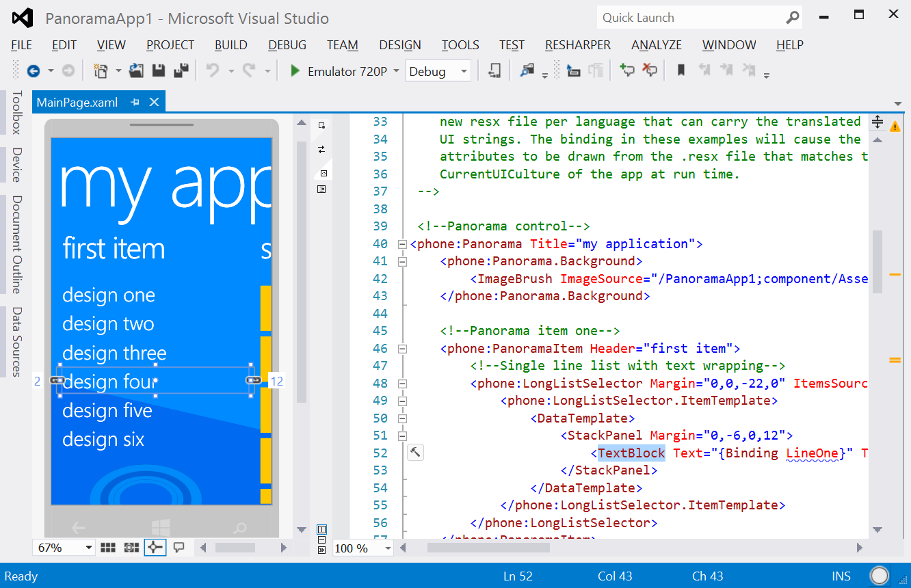The image size is (911, 588).
Task: Click the TextBlock tag on line 52
Action: pos(631,453)
